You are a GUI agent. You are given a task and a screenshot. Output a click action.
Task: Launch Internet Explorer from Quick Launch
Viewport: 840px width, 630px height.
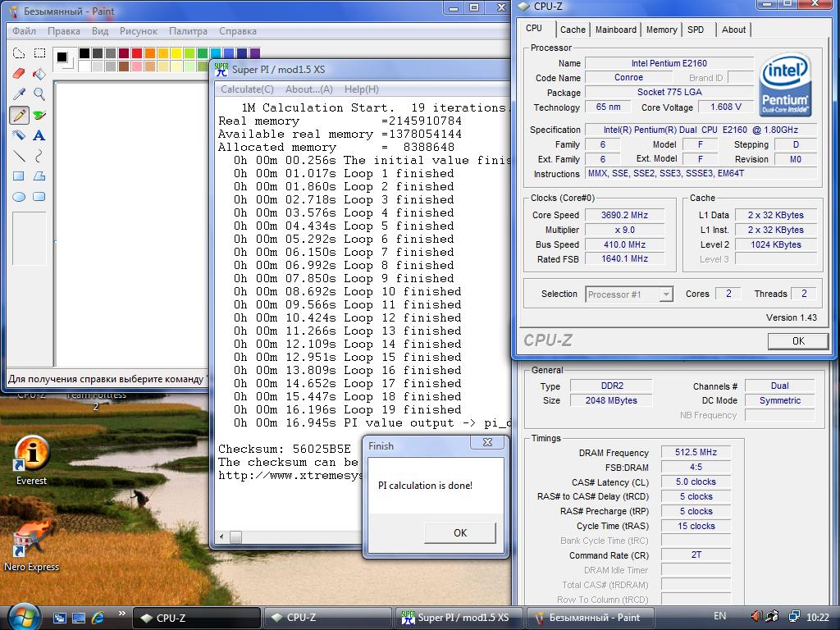click(x=98, y=618)
